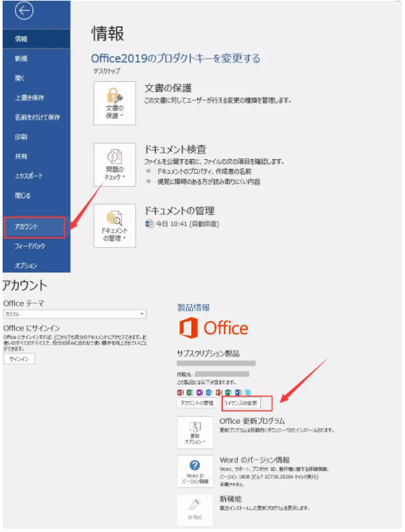Open the 問題のチェック dropdown button
Screen dimensions: 405x532
tap(115, 164)
